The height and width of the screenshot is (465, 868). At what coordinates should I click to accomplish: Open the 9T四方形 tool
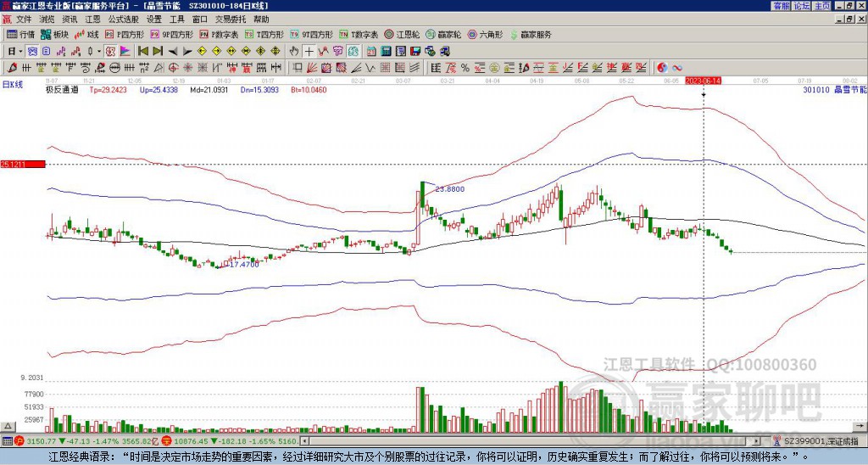point(311,34)
